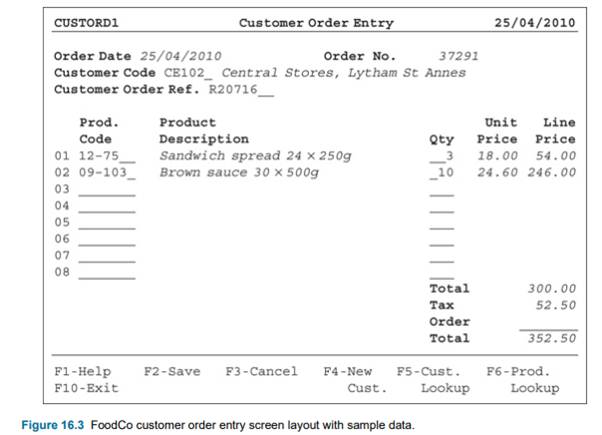Image resolution: width=602 pixels, height=435 pixels.
Task: Select the blank product code field on line 05
Action: (106, 222)
